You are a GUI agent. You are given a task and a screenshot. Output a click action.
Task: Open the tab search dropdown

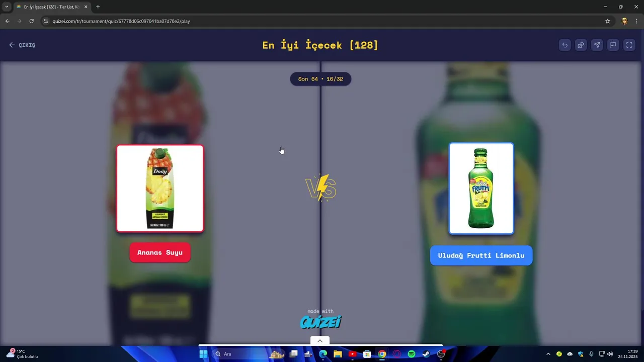7,7
